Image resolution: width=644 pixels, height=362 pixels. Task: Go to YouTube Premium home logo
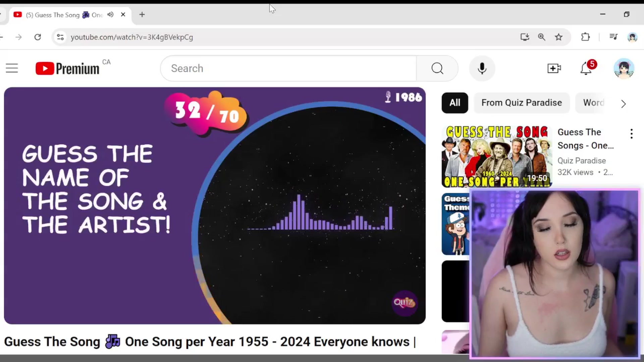67,68
